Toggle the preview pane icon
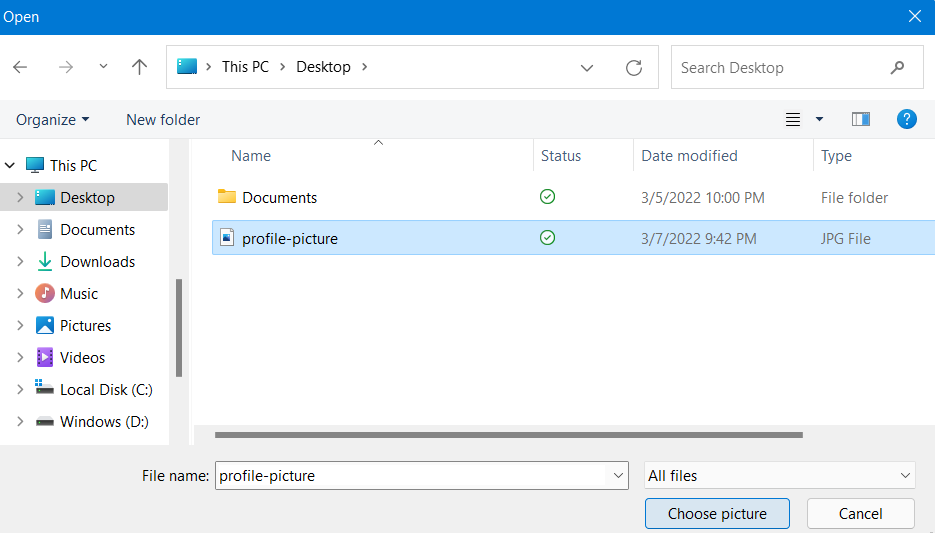 860,119
